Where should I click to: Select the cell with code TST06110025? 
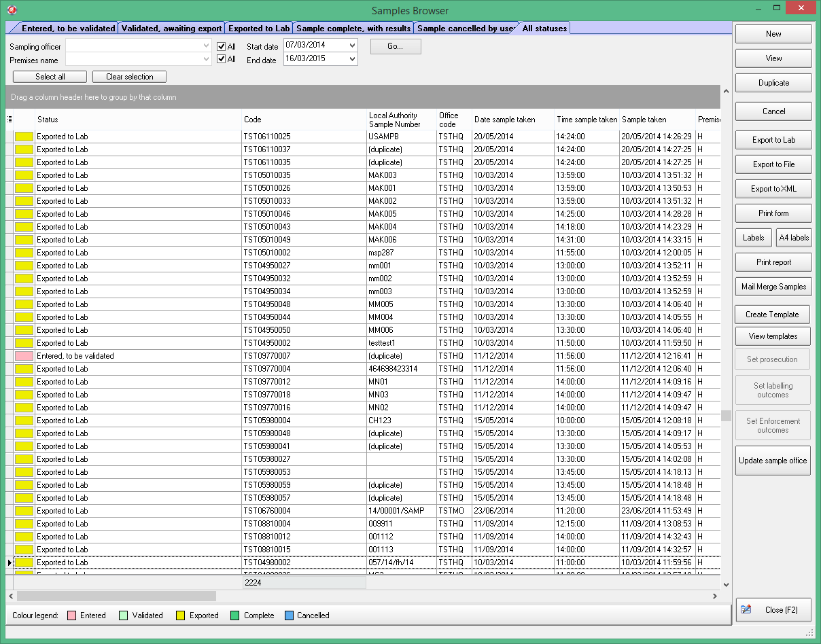(304, 137)
